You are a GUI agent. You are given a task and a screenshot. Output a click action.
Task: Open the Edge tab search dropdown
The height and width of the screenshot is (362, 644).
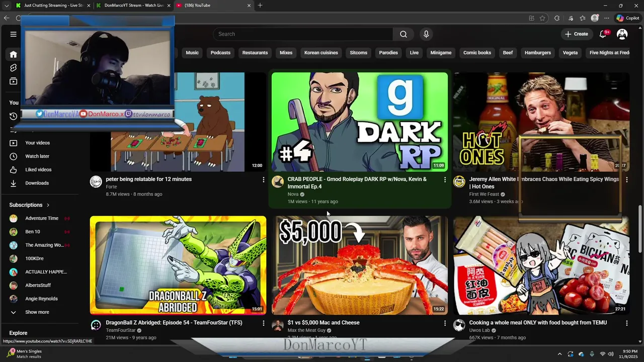[7, 6]
